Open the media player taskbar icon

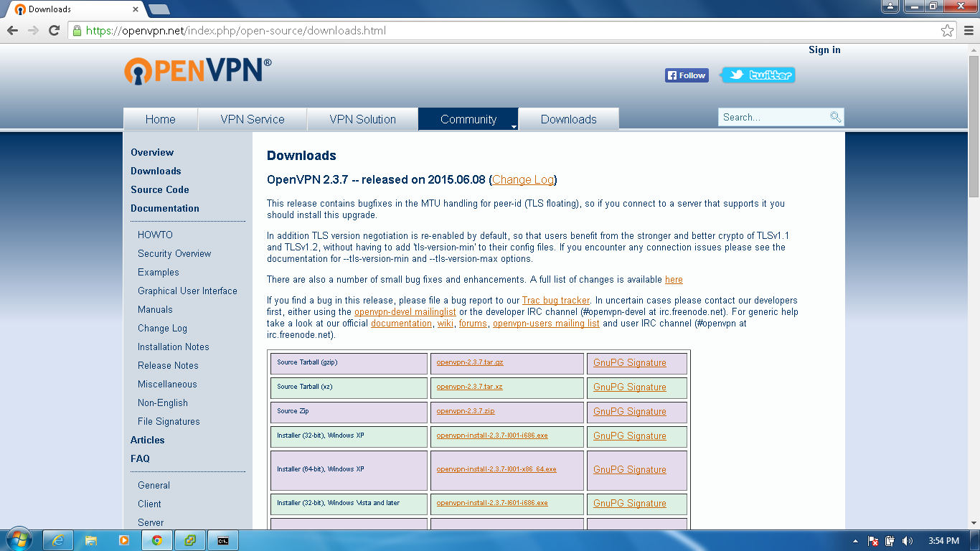point(124,540)
